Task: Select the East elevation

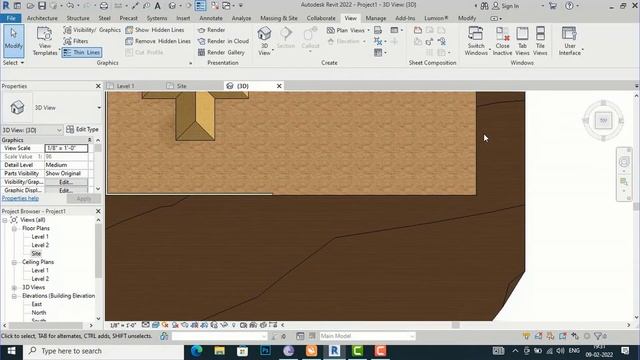Action: pos(37,304)
